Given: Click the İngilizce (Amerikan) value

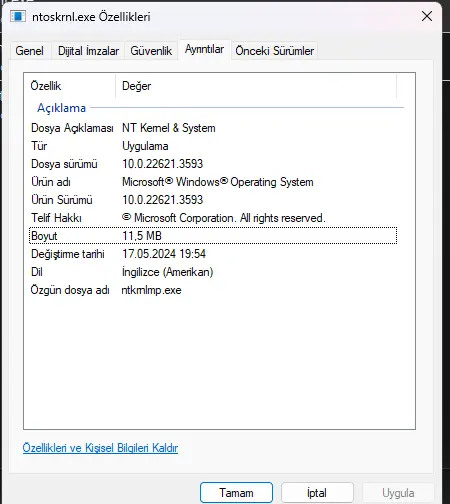Looking at the screenshot, I should [x=167, y=272].
